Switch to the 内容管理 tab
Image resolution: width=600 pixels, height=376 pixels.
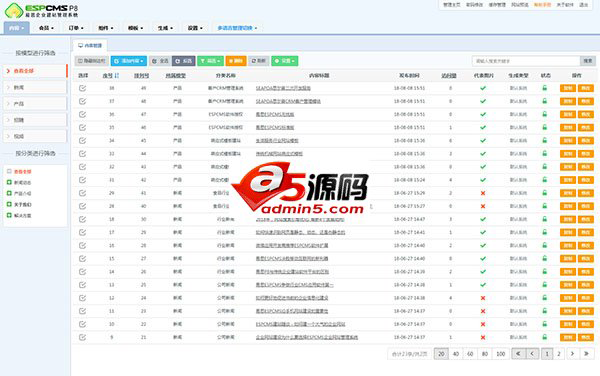click(90, 46)
